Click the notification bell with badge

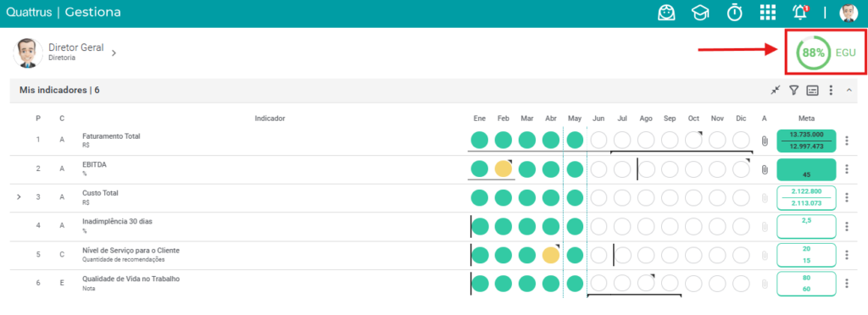click(800, 12)
